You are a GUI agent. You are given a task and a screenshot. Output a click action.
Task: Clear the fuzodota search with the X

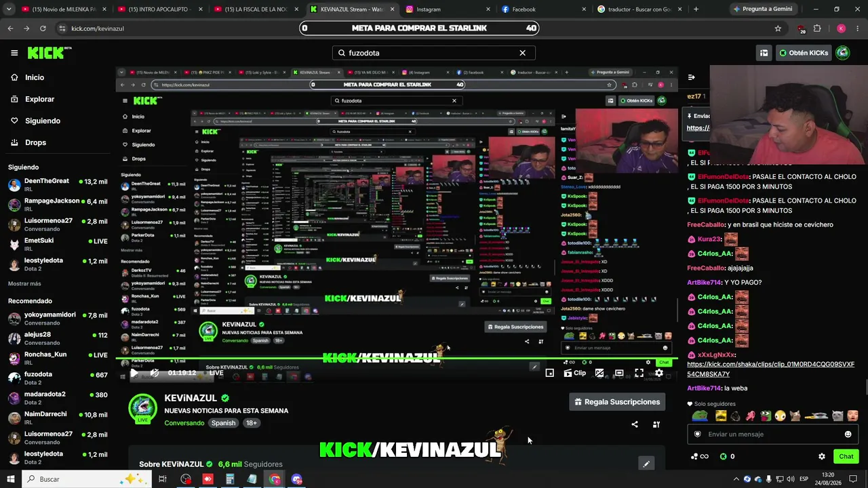pyautogui.click(x=522, y=53)
